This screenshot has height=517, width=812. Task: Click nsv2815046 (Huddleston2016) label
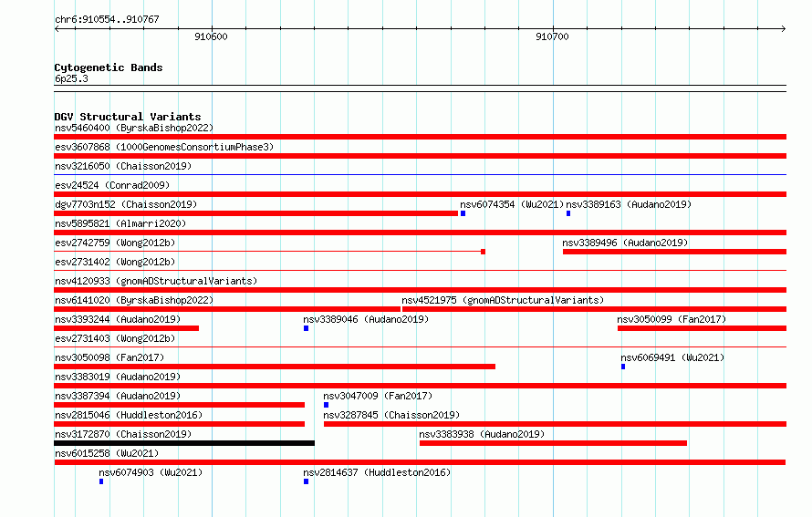[129, 415]
